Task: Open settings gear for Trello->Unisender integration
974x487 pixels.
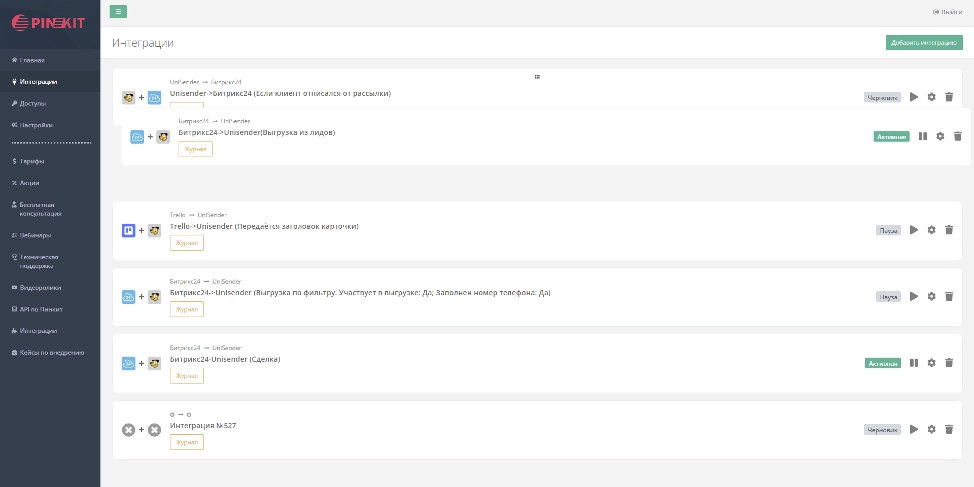Action: 931,230
